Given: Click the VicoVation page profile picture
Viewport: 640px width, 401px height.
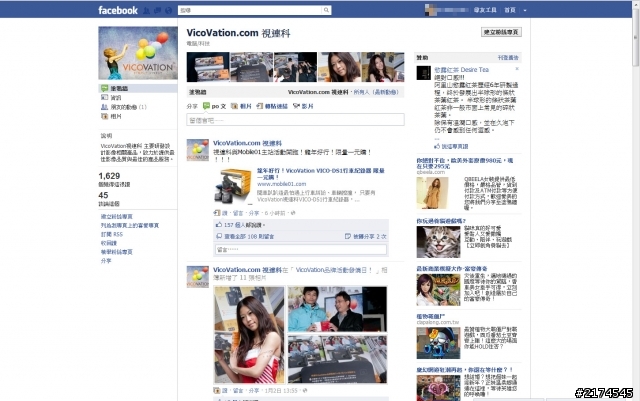Looking at the screenshot, I should [138, 53].
